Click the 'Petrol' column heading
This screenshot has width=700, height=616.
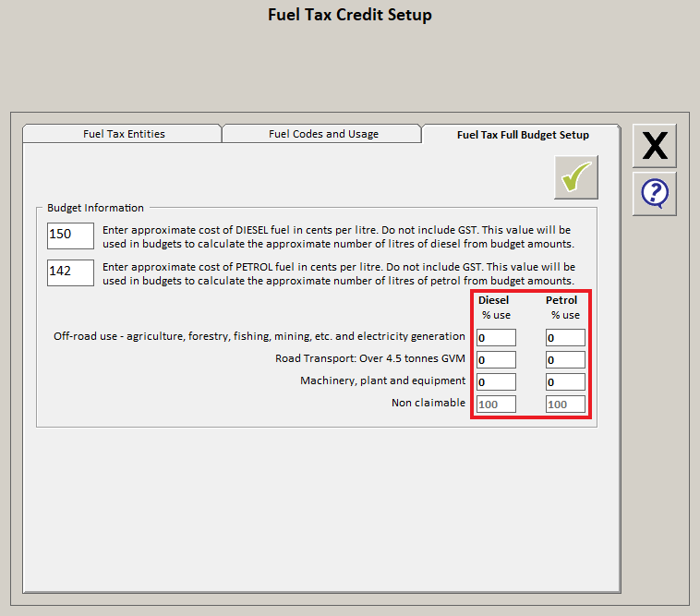561,300
